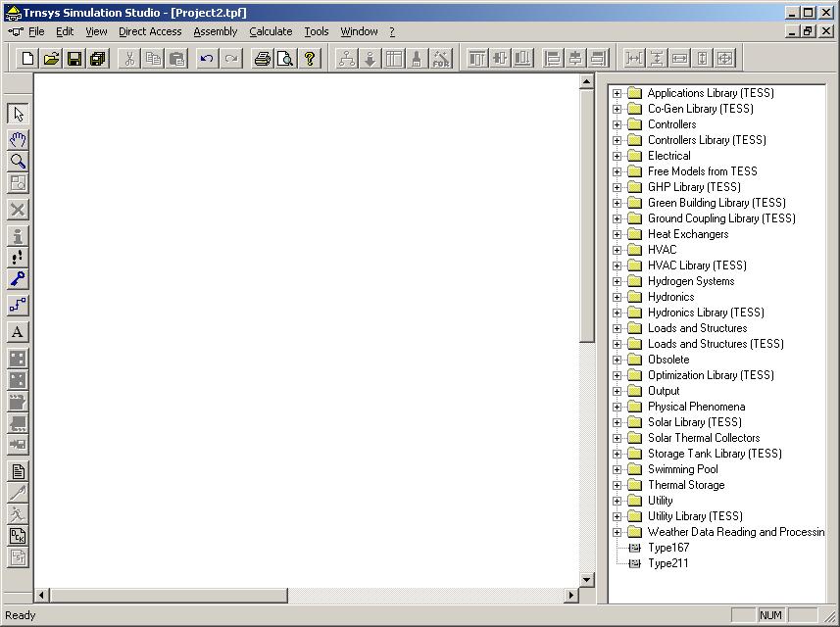This screenshot has height=627, width=840.
Task: Open the Tools menu
Action: 317,31
